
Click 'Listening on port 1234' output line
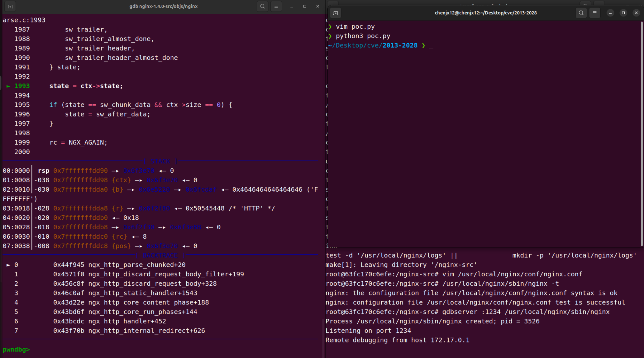click(368, 331)
